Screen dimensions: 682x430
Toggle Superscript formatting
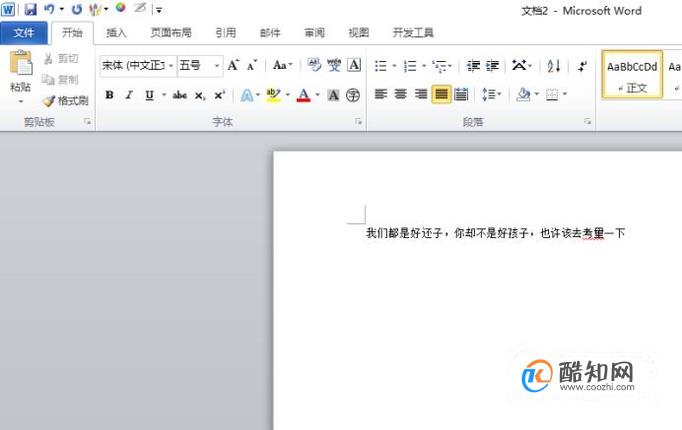click(220, 95)
